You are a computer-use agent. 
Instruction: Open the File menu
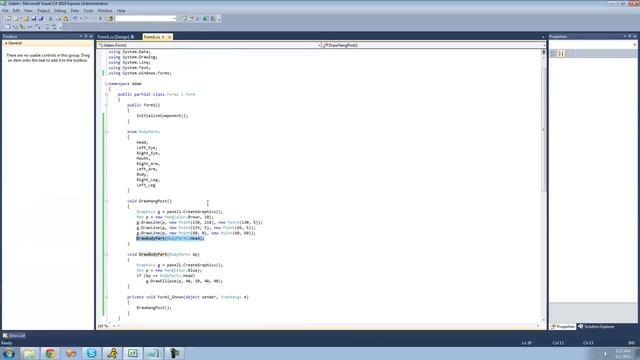pyautogui.click(x=5, y=11)
